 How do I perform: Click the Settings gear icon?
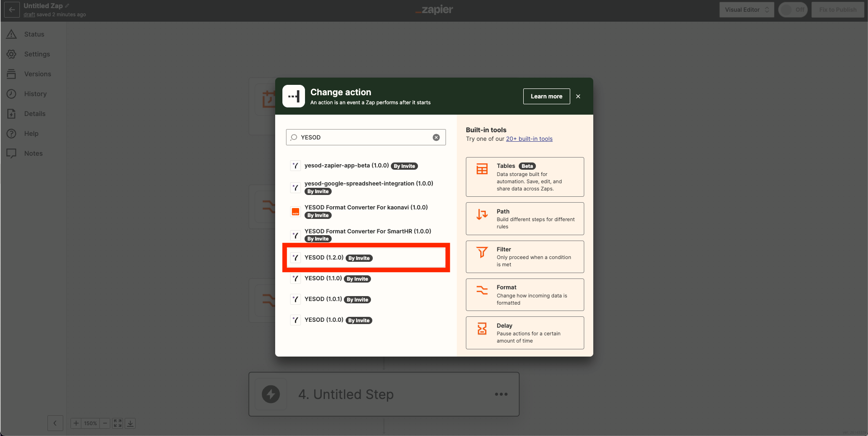point(12,54)
